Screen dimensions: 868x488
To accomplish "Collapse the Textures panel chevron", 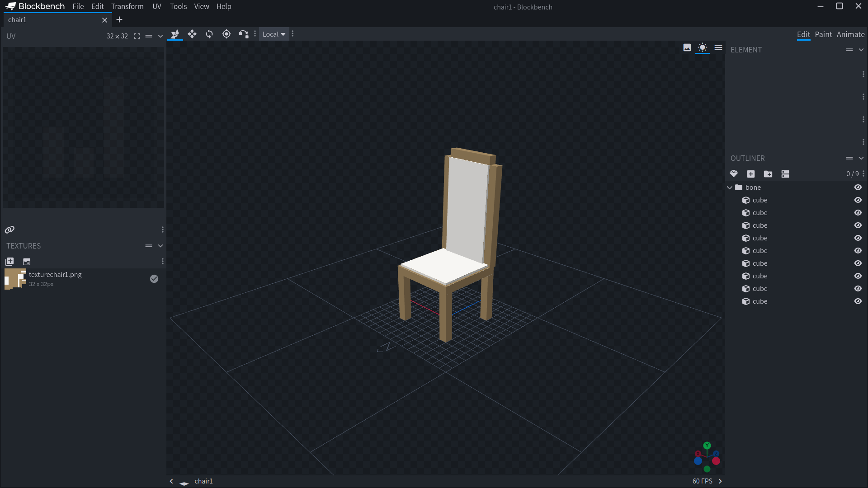I will (160, 246).
